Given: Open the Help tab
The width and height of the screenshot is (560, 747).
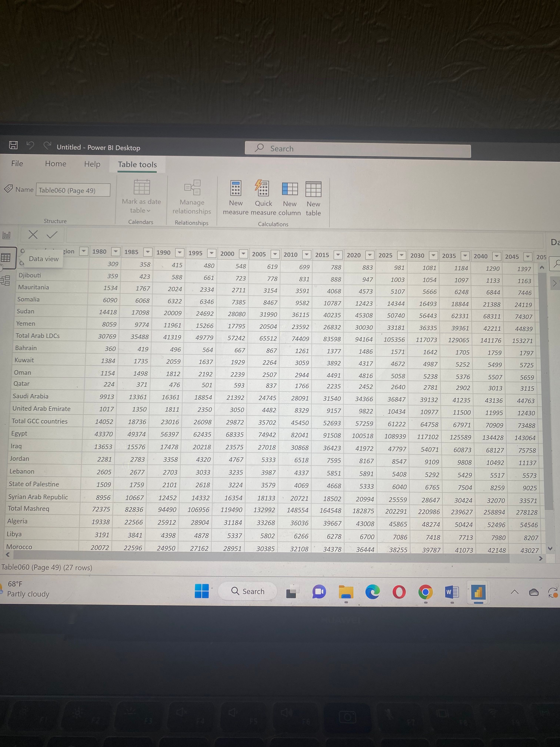Looking at the screenshot, I should (92, 164).
